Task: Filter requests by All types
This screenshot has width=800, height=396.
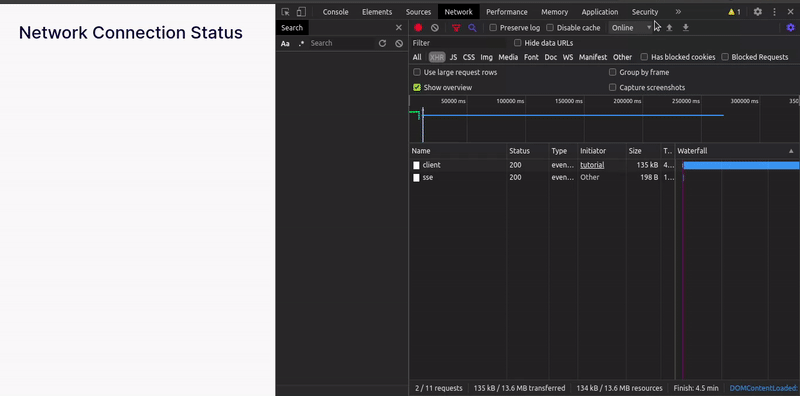Action: [417, 57]
